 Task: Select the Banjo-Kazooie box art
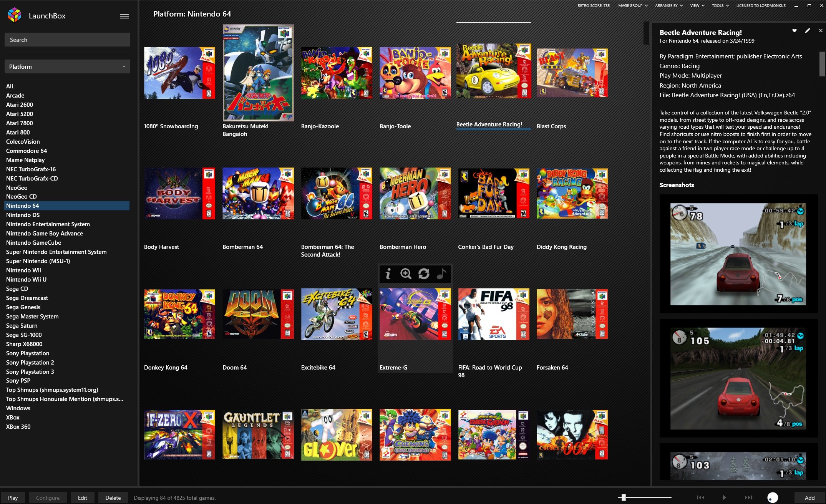tap(337, 73)
